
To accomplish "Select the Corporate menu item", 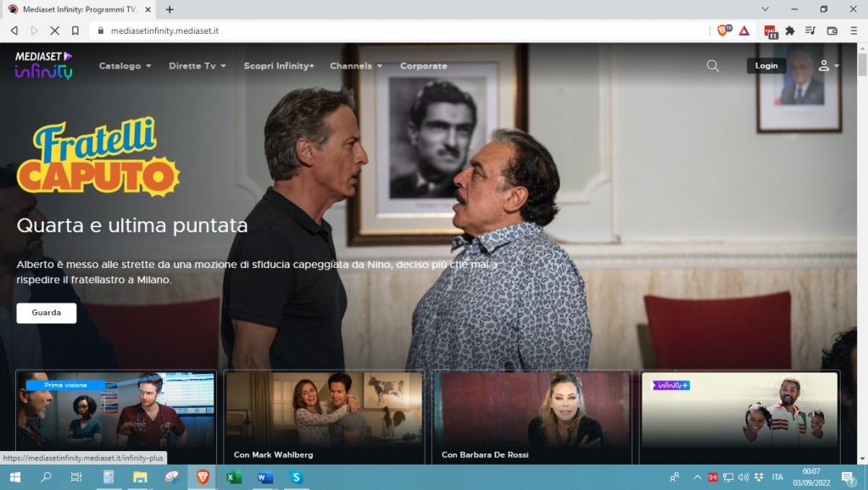I will (424, 65).
